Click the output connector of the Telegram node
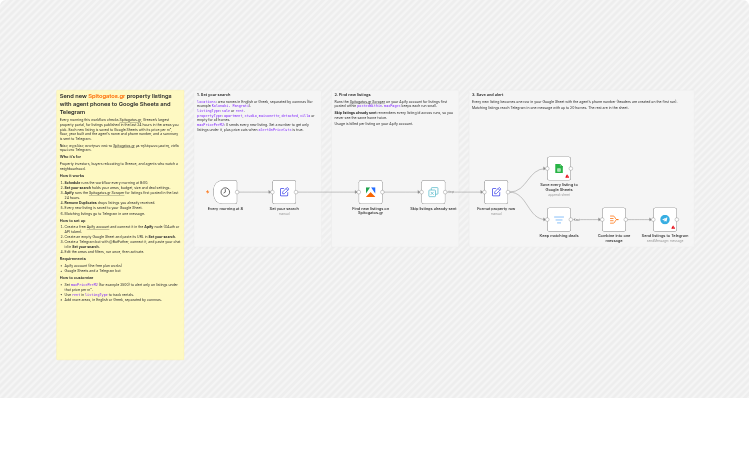This screenshot has width=749, height=450. (x=677, y=220)
